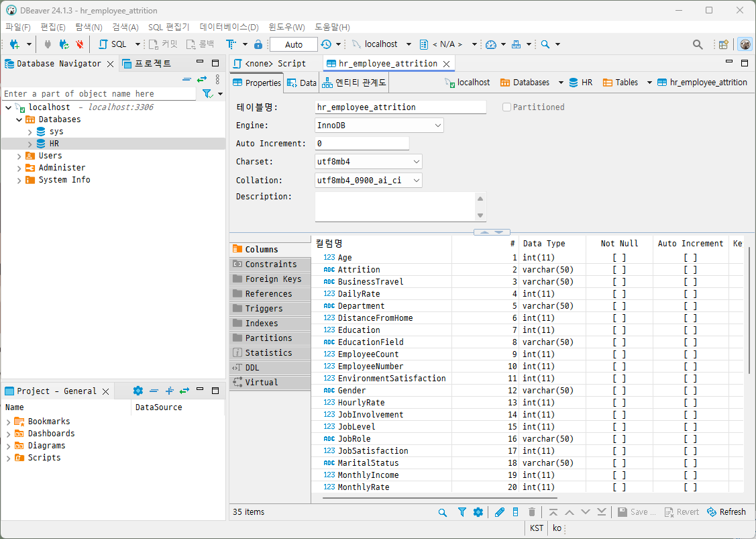
Task: Toggle Not Null for Age column
Action: pyautogui.click(x=619, y=258)
